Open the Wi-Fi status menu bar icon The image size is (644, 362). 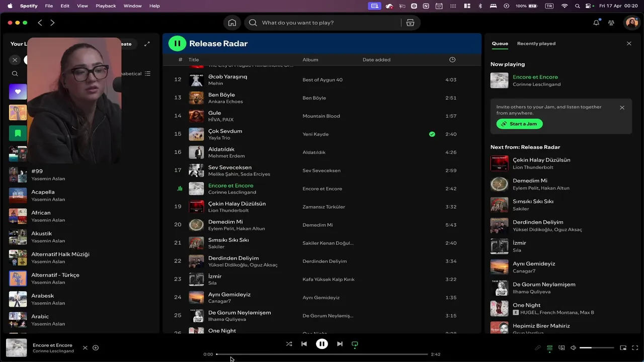pyautogui.click(x=565, y=6)
